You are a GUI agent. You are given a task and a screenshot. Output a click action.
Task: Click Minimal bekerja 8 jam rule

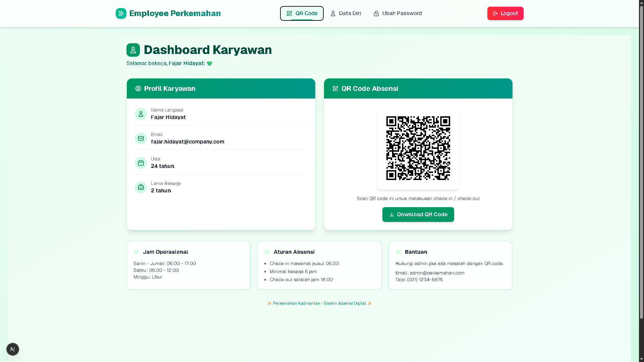pos(293,271)
